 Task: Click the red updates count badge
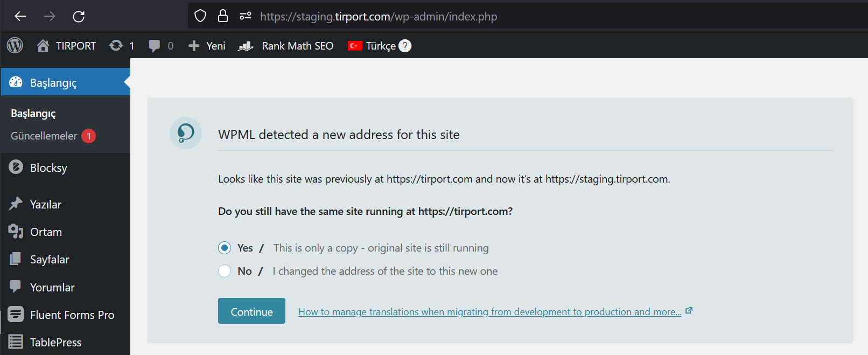coord(89,136)
